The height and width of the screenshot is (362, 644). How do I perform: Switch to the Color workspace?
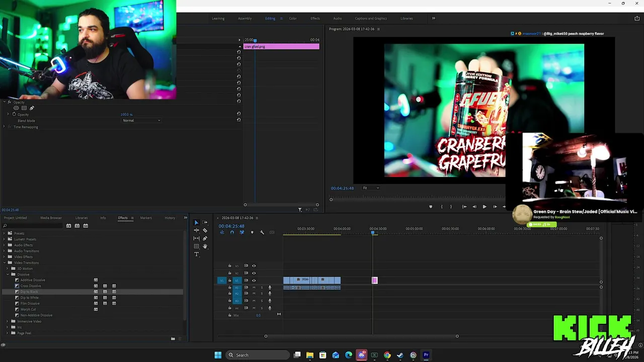click(293, 19)
